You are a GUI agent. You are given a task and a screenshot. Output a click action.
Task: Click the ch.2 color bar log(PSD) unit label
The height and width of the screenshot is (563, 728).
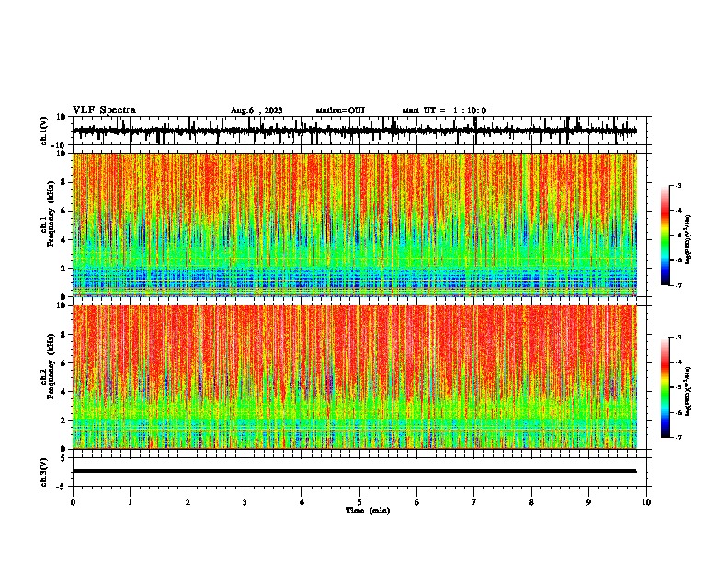(x=688, y=392)
